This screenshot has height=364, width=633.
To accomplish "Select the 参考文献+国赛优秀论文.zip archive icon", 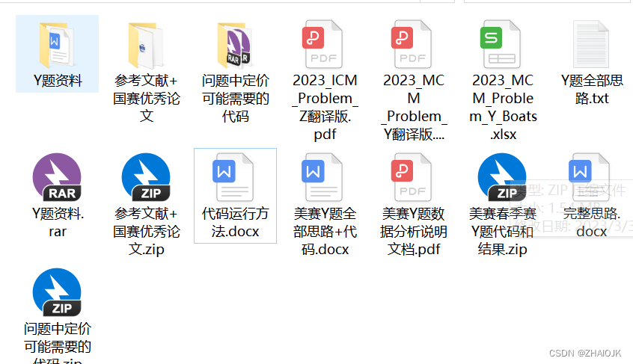I will (146, 177).
